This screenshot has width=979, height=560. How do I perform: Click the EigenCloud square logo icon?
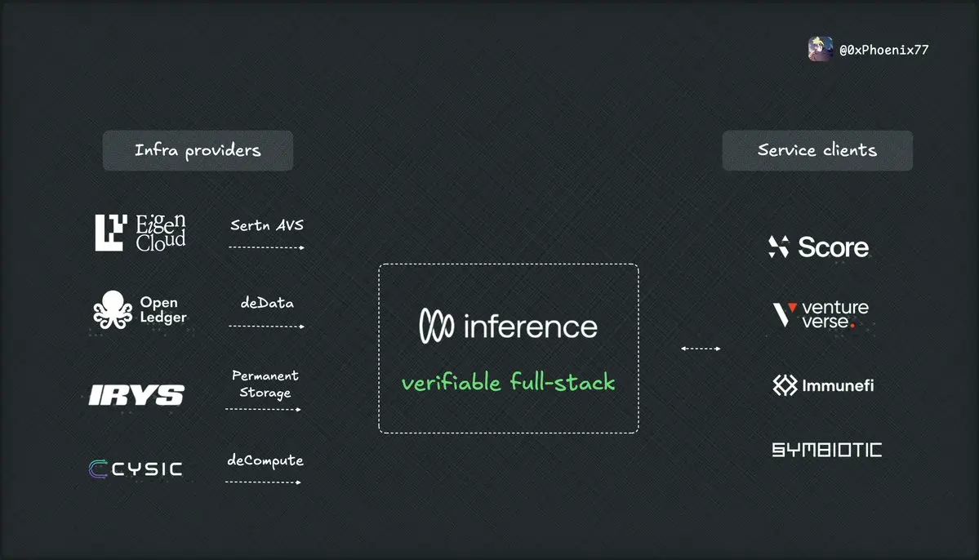click(x=111, y=232)
